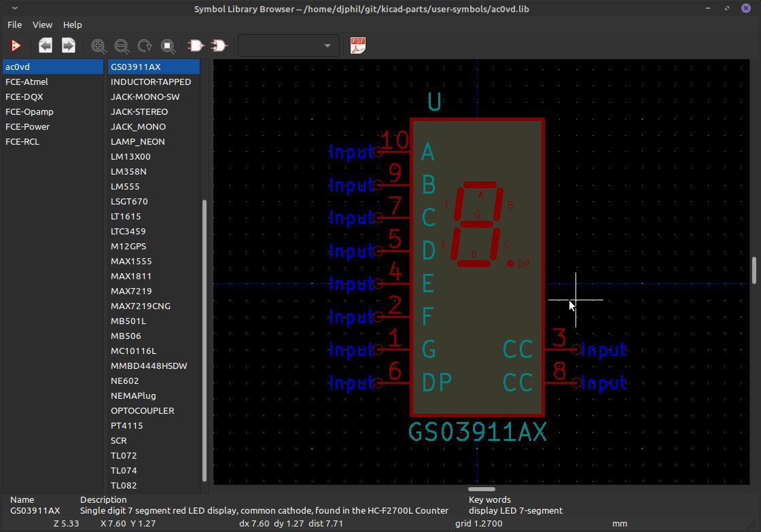Image resolution: width=761 pixels, height=532 pixels.
Task: Show De Morgan alternate body style
Action: point(219,46)
